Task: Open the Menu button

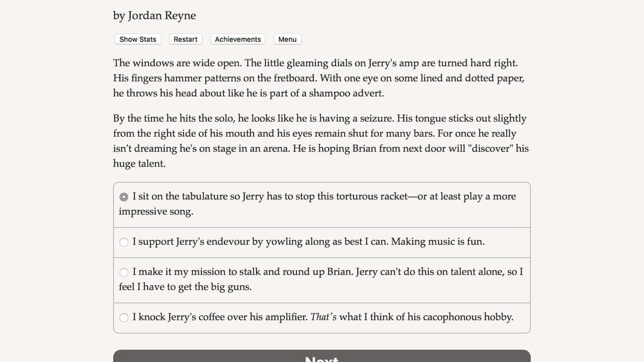Action: pyautogui.click(x=287, y=39)
